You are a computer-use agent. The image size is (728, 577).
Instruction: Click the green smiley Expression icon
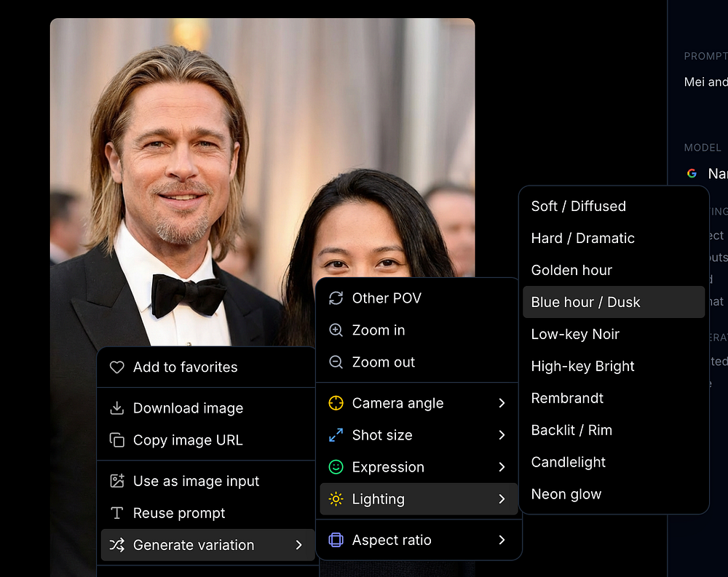click(x=336, y=467)
